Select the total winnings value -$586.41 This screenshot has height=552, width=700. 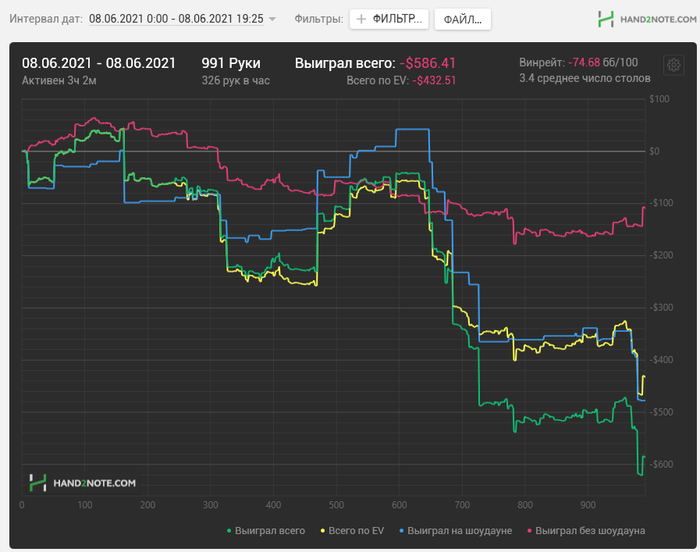[x=428, y=63]
